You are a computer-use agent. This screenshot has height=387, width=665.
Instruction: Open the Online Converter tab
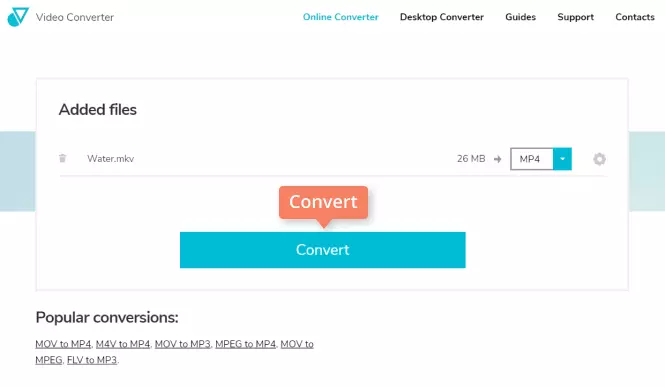341,17
